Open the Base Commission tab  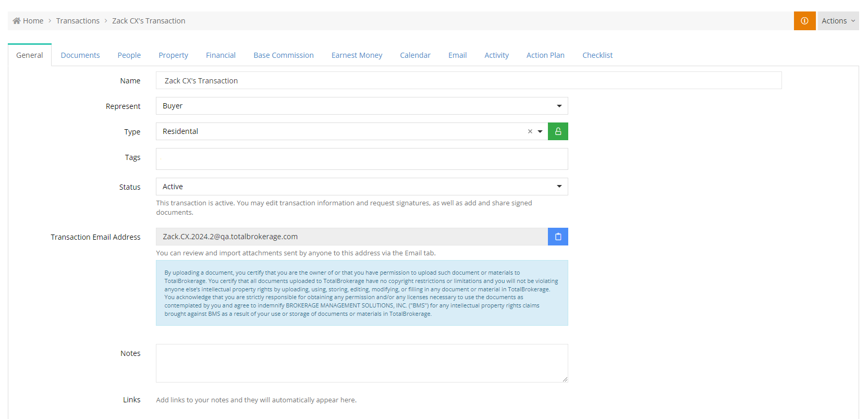284,55
